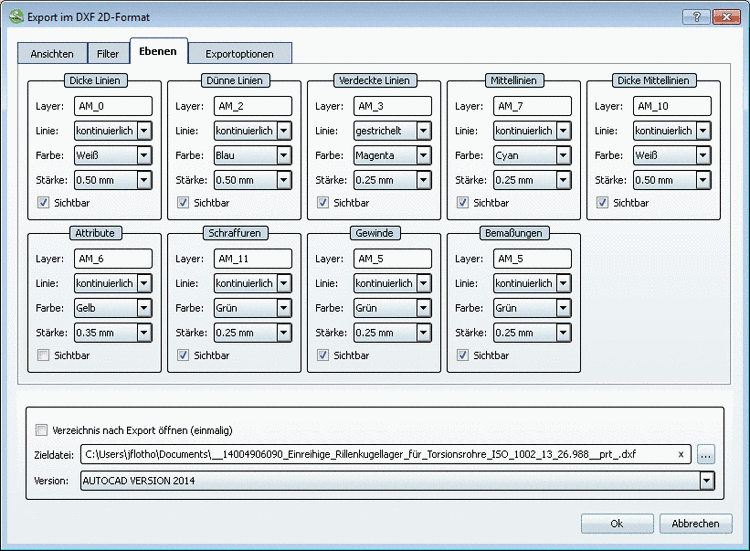Open Farbe dropdown Gelb in Attribute

113,308
